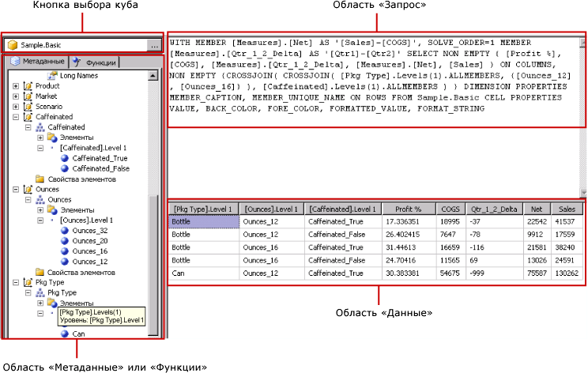Click the Ounces hierarchy icon
Image resolution: width=588 pixels, height=373 pixels.
[x=40, y=200]
